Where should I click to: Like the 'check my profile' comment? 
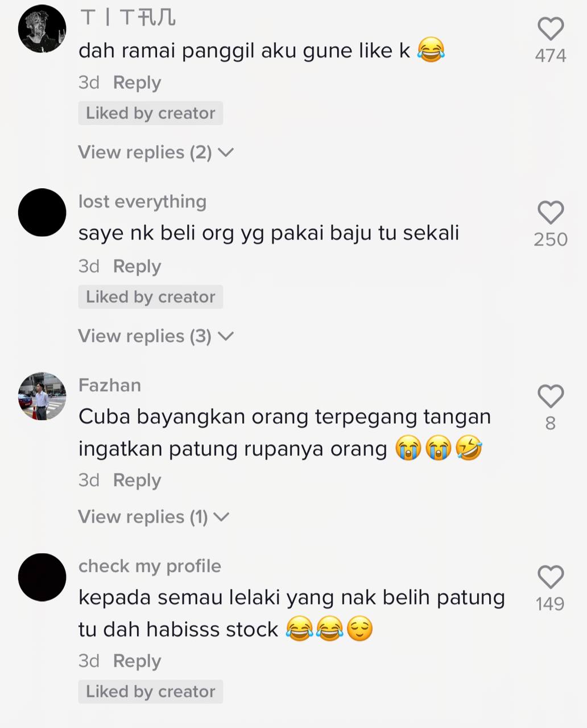pos(551,577)
